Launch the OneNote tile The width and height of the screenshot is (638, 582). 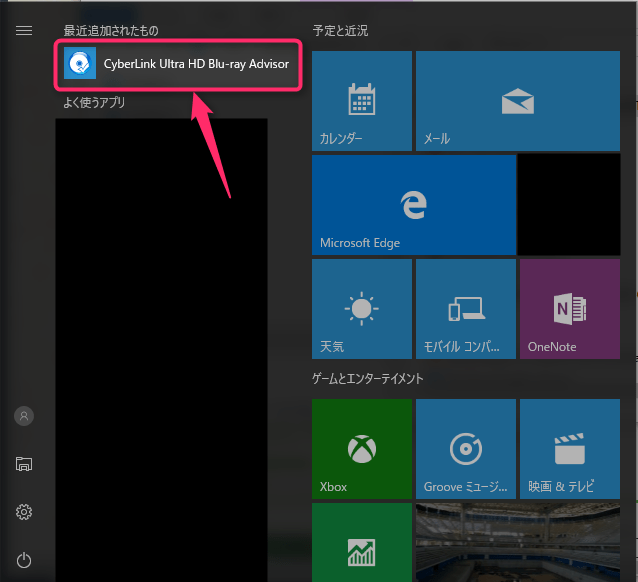click(570, 309)
